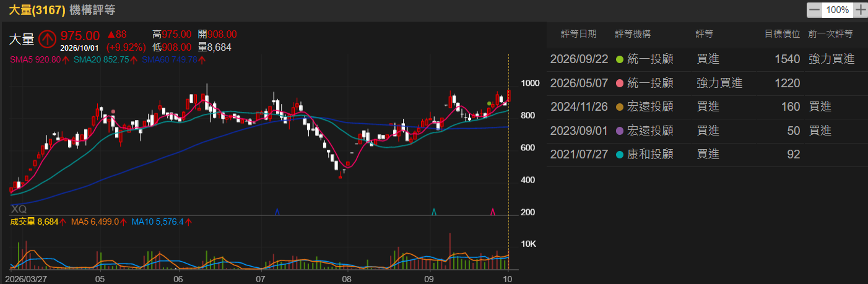Click the last price 975.00
Image resolution: width=868 pixels, height=284 pixels.
click(x=80, y=35)
